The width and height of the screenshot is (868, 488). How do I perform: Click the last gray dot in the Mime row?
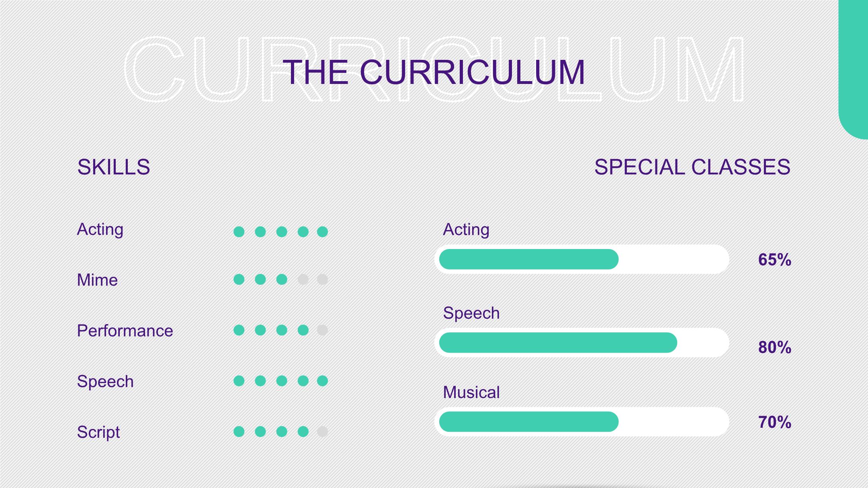(322, 280)
